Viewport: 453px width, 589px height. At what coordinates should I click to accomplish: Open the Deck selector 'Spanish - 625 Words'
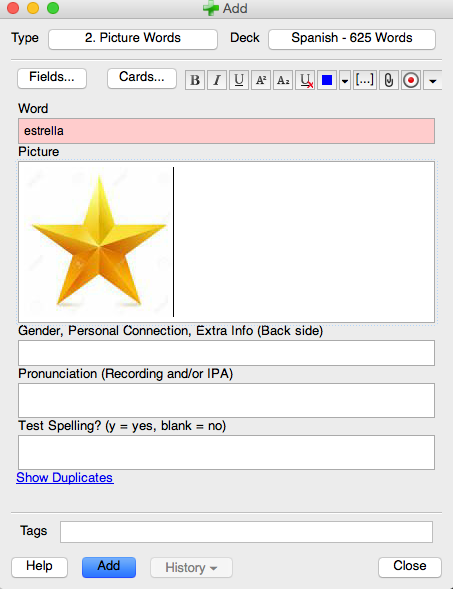(352, 39)
